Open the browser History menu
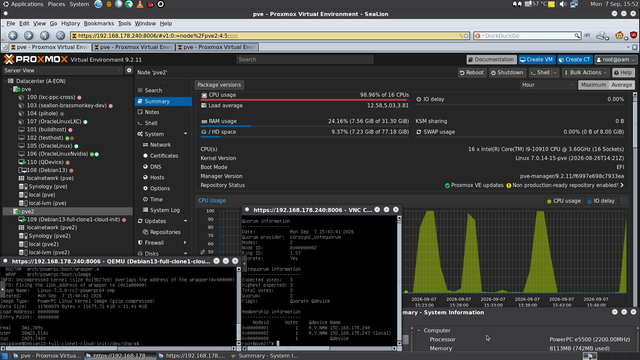This screenshot has height=360, width=640. [70, 24]
